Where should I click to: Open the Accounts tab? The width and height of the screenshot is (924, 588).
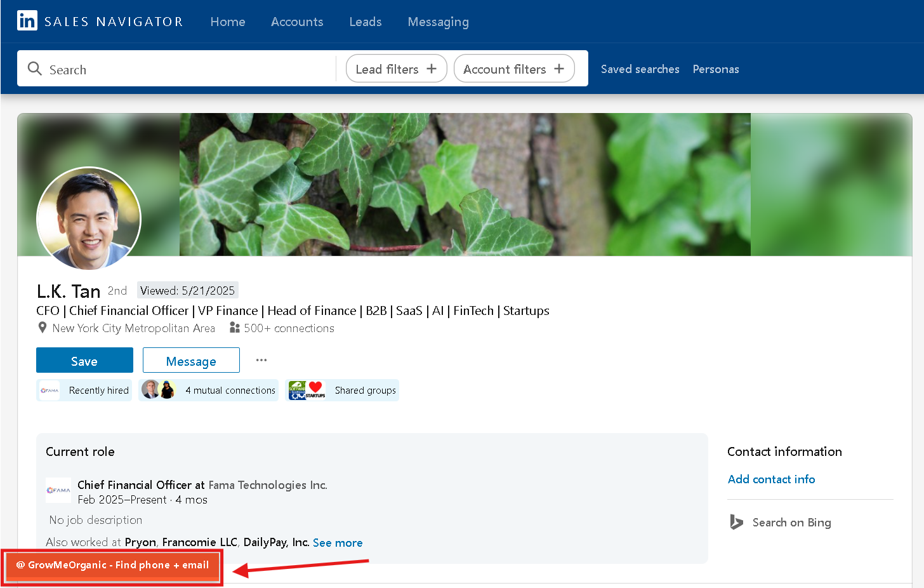[297, 22]
